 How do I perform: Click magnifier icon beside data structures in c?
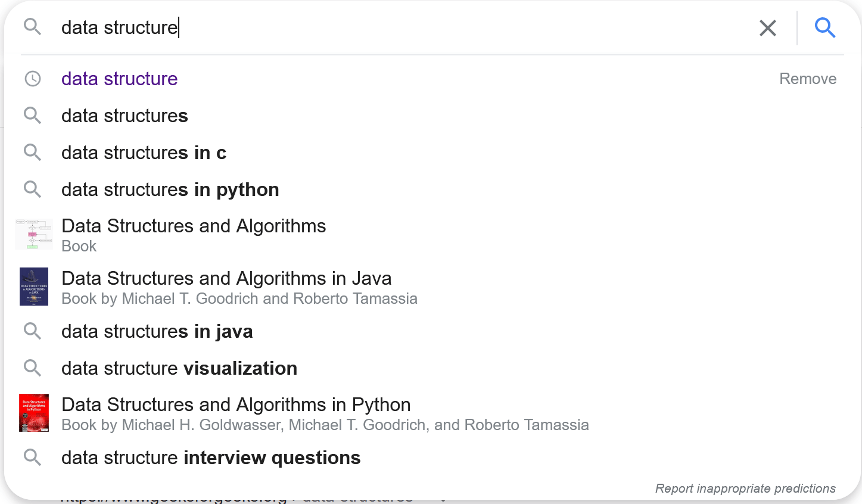(x=33, y=153)
